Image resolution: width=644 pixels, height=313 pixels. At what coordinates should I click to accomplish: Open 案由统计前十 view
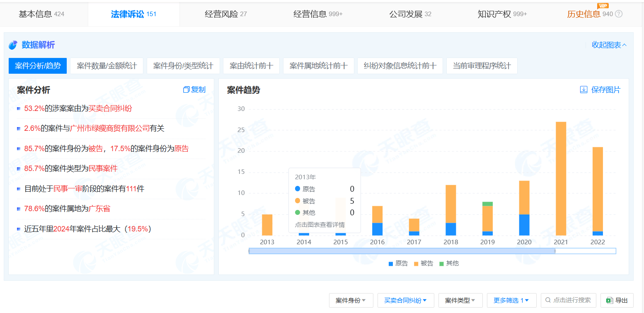(x=252, y=66)
